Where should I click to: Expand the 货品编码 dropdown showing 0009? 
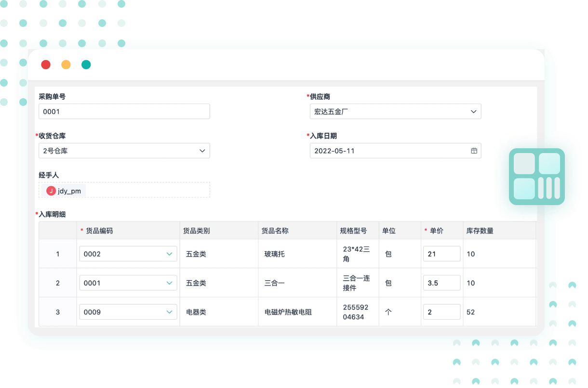[x=128, y=312]
